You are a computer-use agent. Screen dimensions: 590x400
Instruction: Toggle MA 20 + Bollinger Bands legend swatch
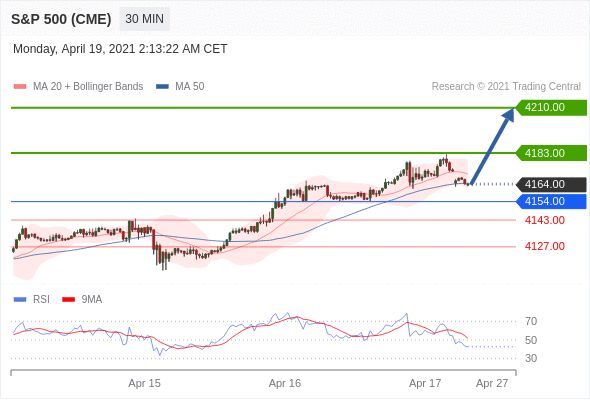point(20,87)
